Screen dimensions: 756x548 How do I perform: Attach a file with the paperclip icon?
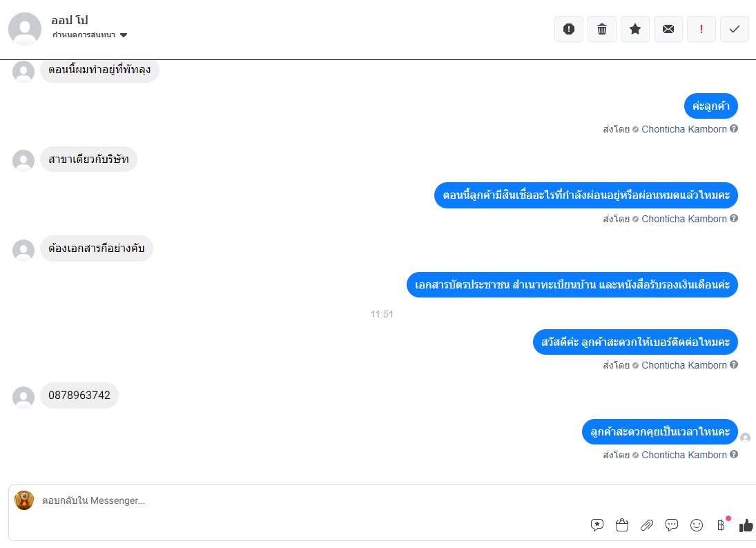[x=646, y=525]
